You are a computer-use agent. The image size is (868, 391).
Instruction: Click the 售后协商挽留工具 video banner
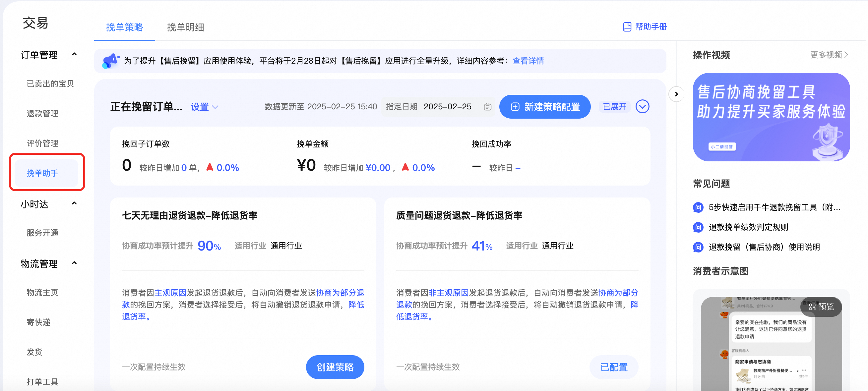coord(771,116)
